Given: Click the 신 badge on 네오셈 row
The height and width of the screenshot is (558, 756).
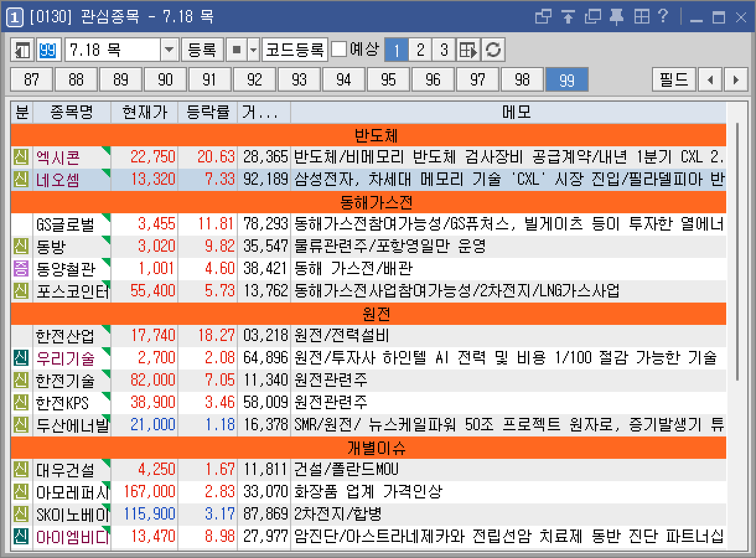Looking at the screenshot, I should pyautogui.click(x=22, y=179).
